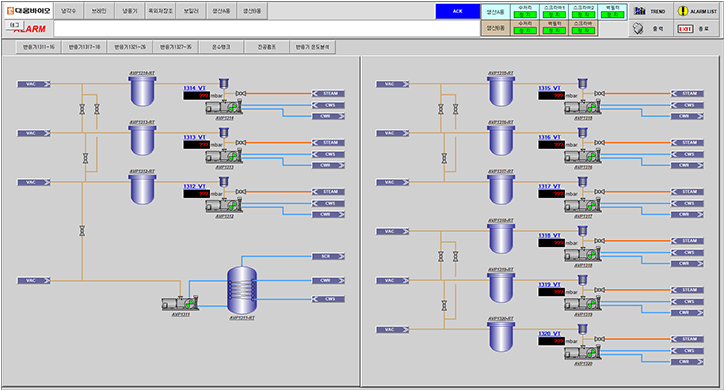Screen dimensions: 725x391
Task: Switch to the 반응기 온도분석 tab
Action: (313, 47)
